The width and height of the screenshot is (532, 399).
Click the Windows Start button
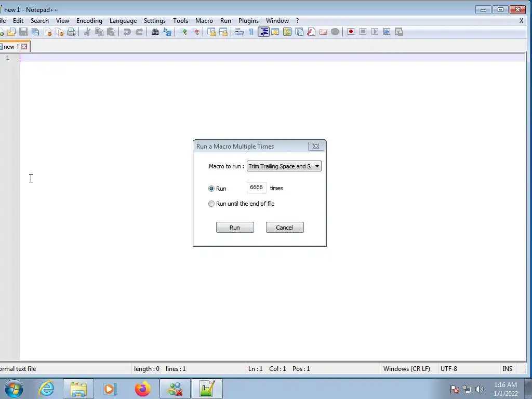click(x=14, y=389)
